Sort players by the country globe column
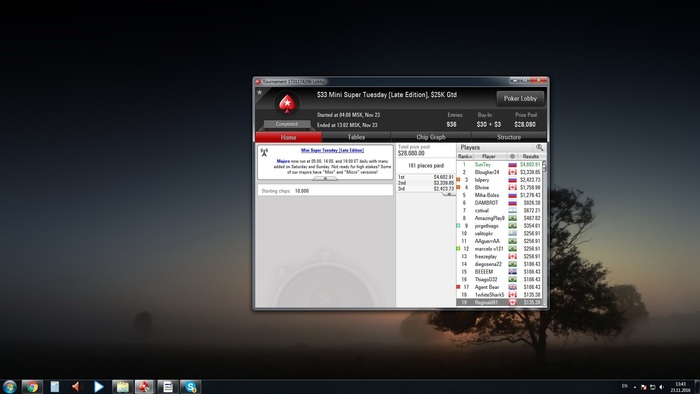Screen dimensions: 700x394 pos(512,157)
